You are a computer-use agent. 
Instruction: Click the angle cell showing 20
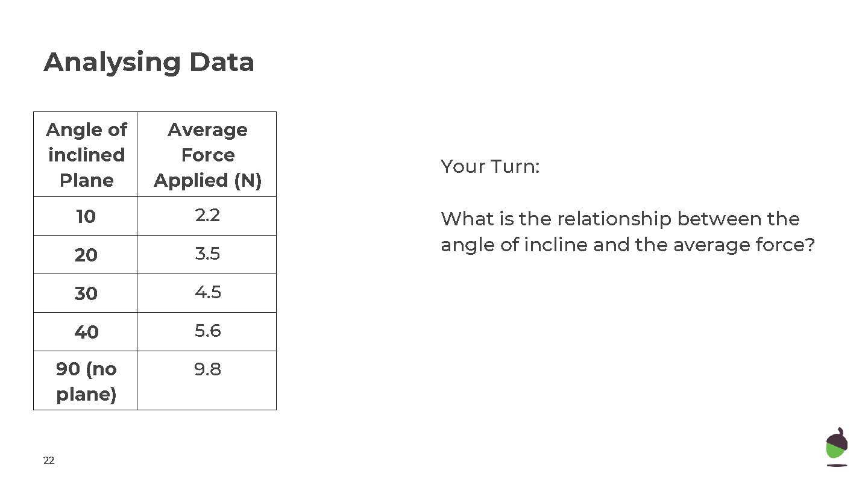86,255
